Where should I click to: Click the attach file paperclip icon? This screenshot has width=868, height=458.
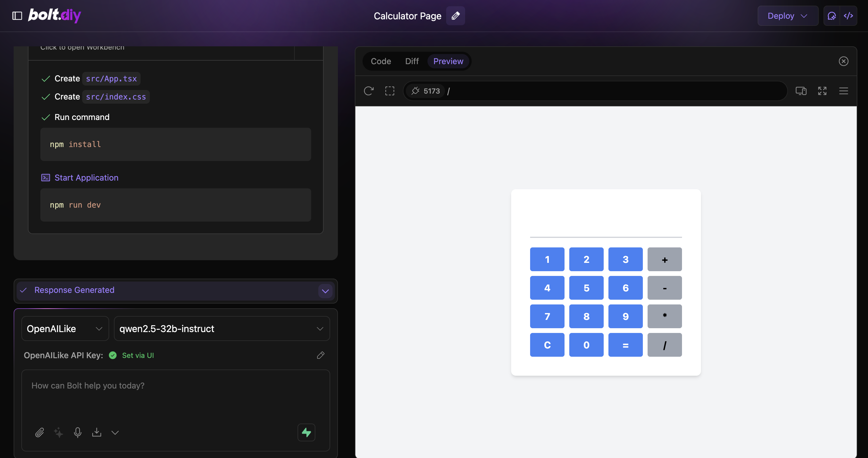pos(39,432)
